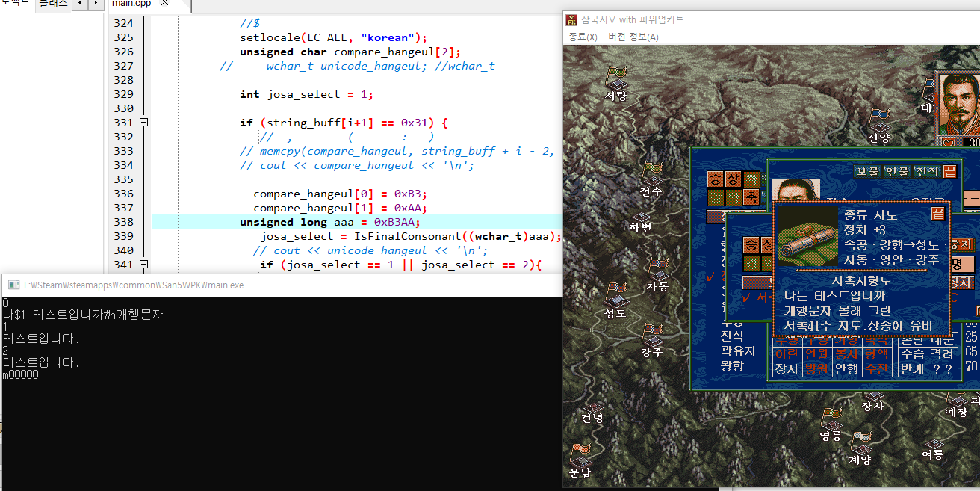Select the 언월 formation cell

[x=816, y=354]
